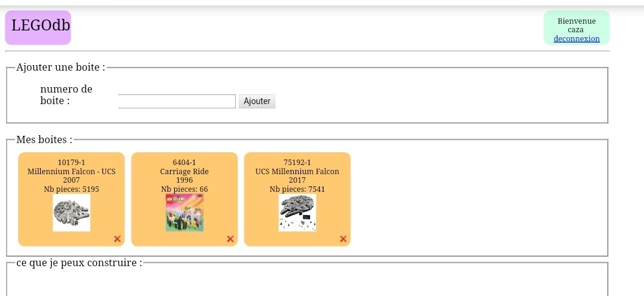Click the Mes boites section heading
This screenshot has height=296, width=644.
click(x=44, y=140)
